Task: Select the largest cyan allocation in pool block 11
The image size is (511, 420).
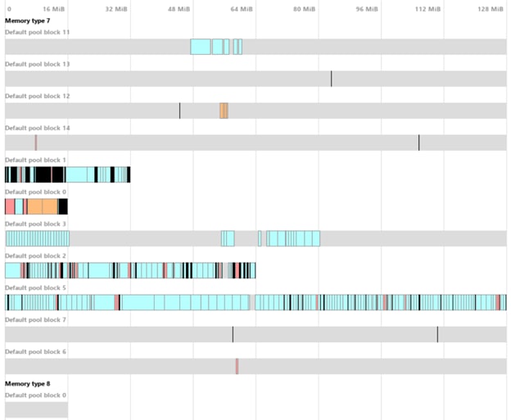Action: (x=201, y=47)
